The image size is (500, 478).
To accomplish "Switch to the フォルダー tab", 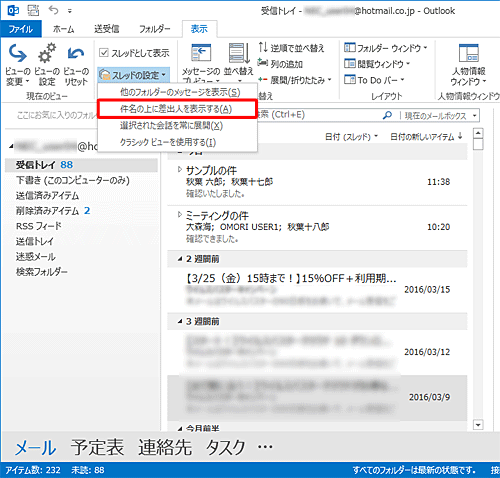I will pyautogui.click(x=154, y=29).
